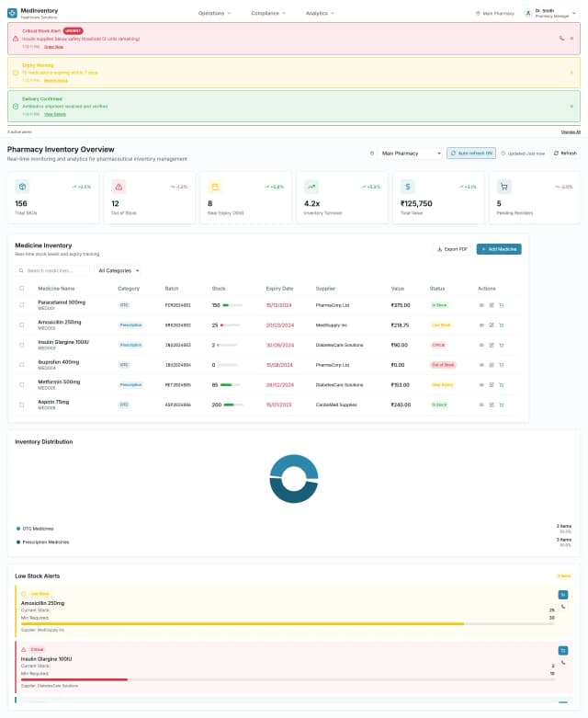Viewport: 588px width, 718px height.
Task: Click the Pending Reorders cart icon
Action: (x=503, y=186)
